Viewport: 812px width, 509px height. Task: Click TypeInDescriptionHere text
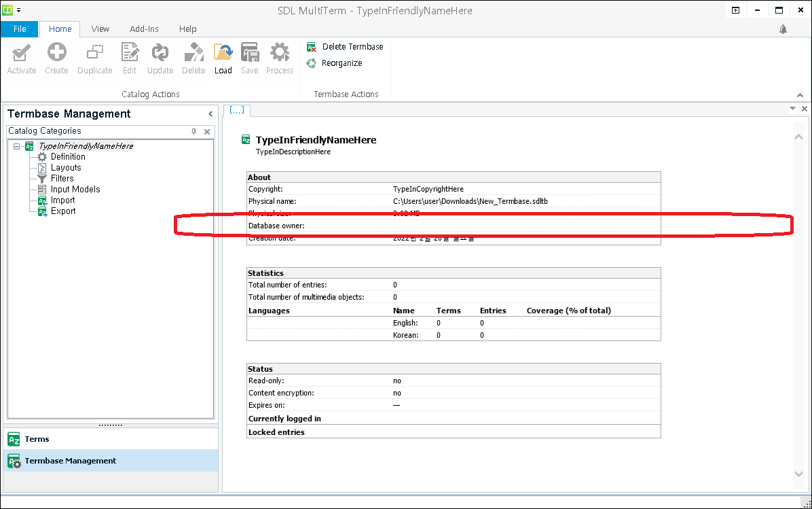(x=293, y=152)
